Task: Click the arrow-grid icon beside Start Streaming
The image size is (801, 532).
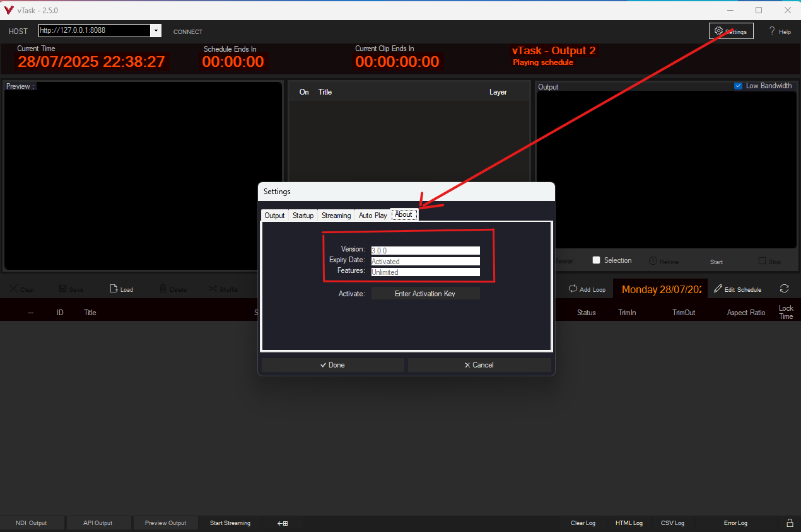Action: click(x=283, y=523)
